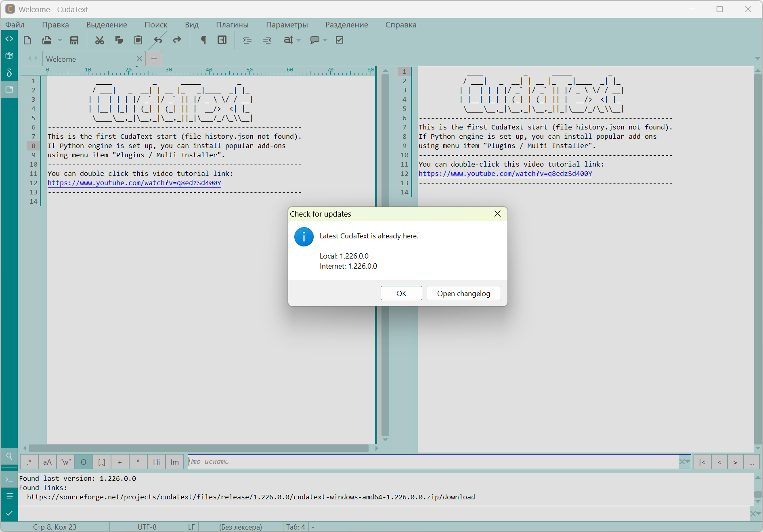Click the Save file toolbar icon

[74, 40]
